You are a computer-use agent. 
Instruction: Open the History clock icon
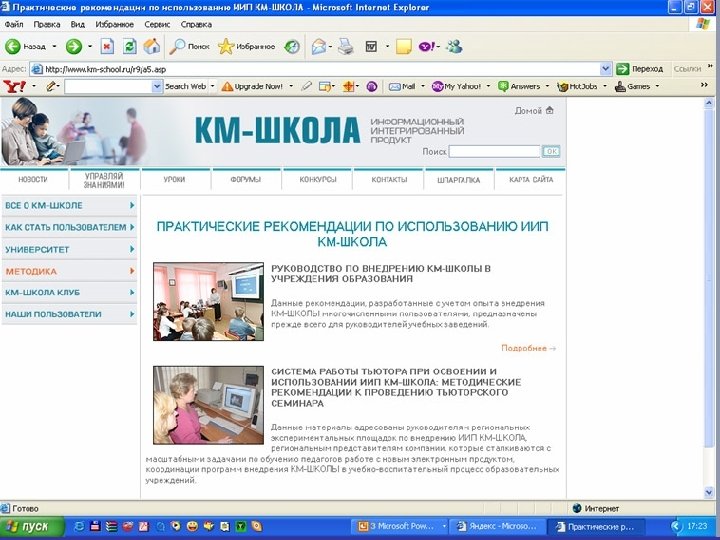click(292, 46)
